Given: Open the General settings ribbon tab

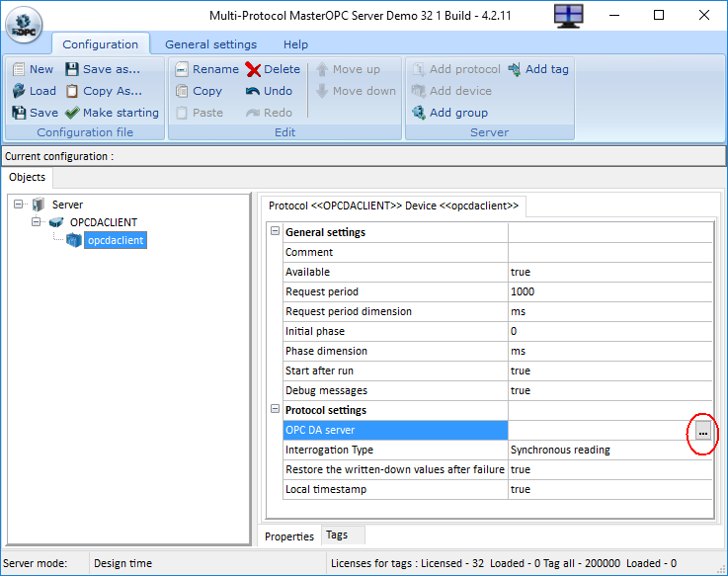Looking at the screenshot, I should (210, 44).
